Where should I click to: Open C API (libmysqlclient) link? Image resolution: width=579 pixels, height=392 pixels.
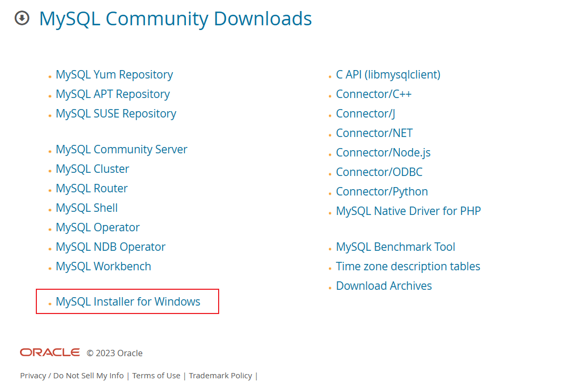point(388,75)
